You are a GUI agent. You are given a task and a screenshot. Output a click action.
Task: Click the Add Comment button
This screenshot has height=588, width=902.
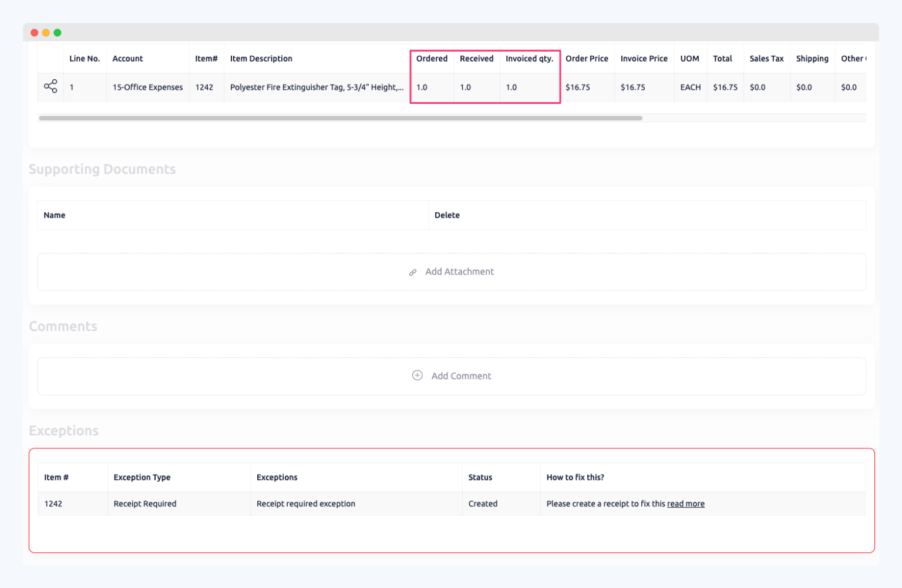[x=452, y=376]
